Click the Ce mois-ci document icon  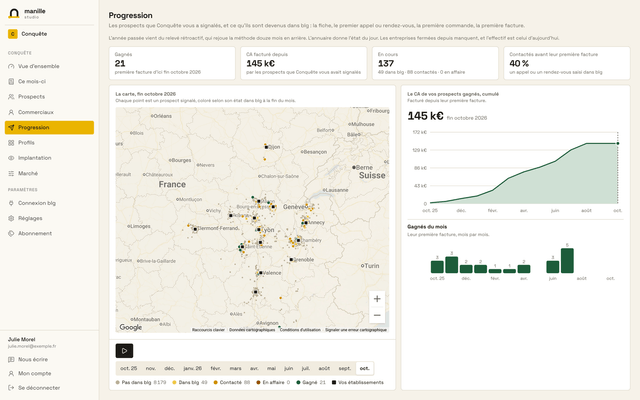coord(11,82)
